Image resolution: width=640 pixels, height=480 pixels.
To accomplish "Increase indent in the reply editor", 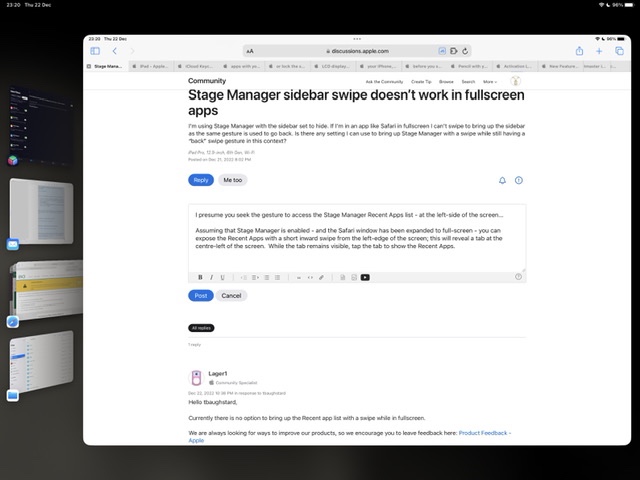I will (255, 277).
